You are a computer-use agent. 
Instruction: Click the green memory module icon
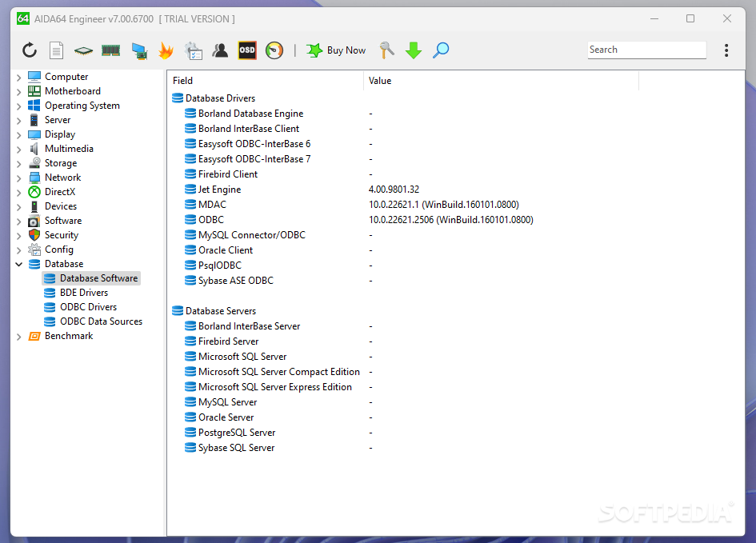tap(110, 50)
